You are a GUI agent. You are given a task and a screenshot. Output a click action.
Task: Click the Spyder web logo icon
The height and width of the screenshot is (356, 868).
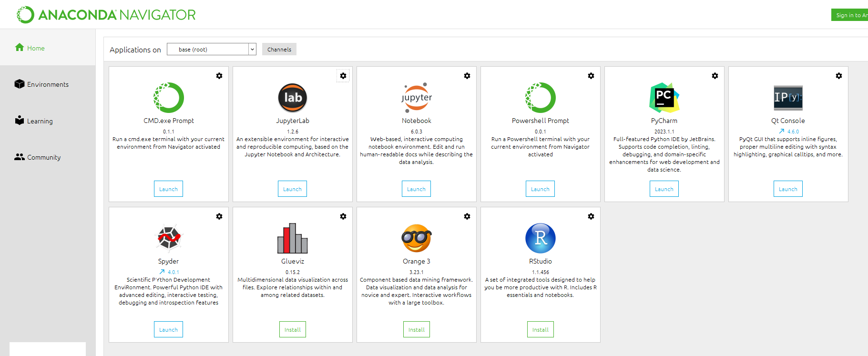point(169,238)
